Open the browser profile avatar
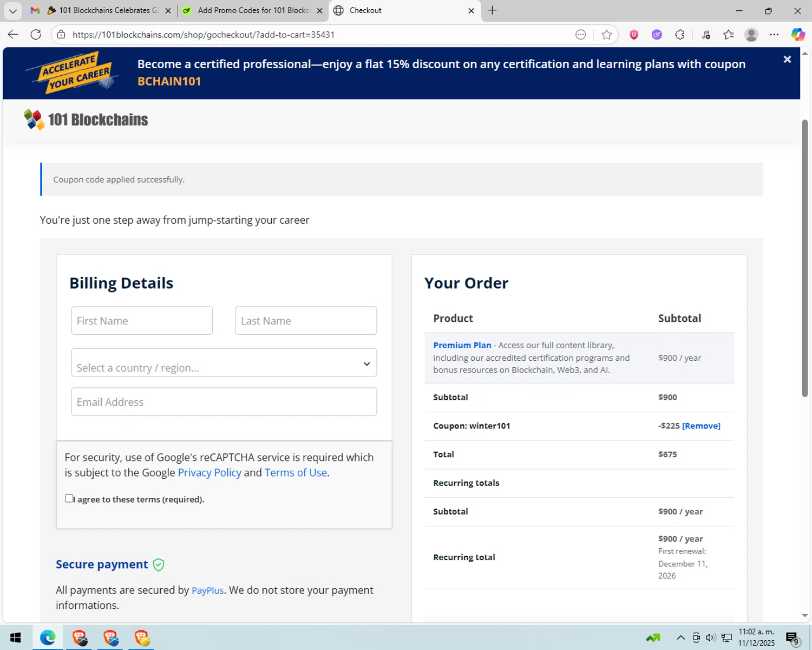Image resolution: width=812 pixels, height=650 pixels. tap(751, 35)
